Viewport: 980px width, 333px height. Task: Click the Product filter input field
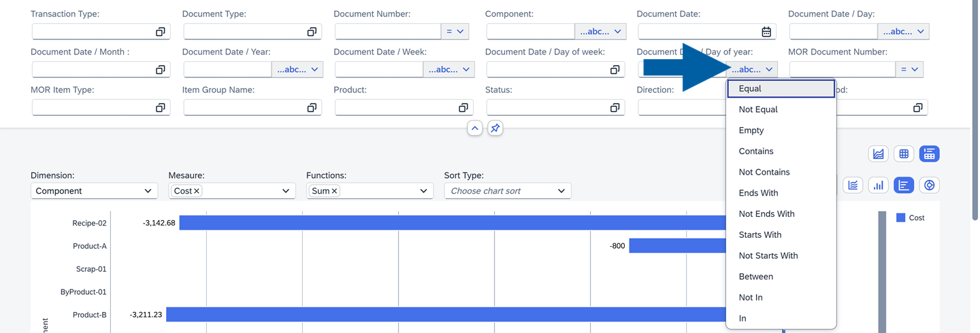[395, 108]
